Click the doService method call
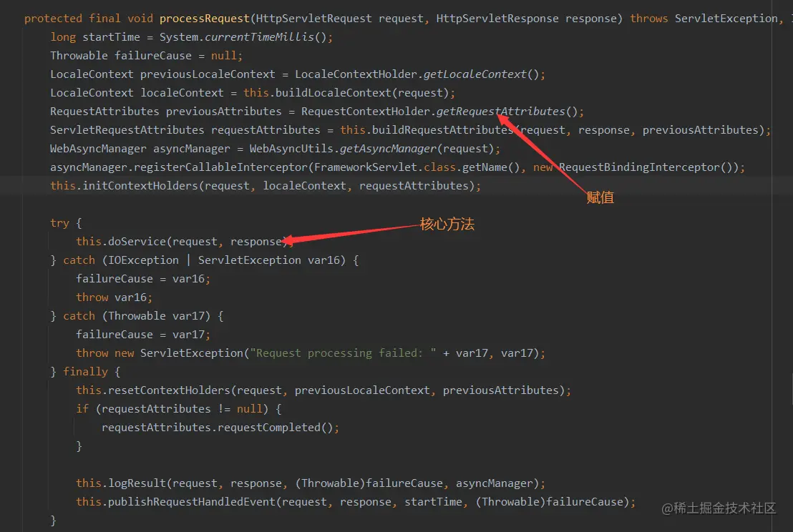This screenshot has width=793, height=532. click(x=137, y=242)
